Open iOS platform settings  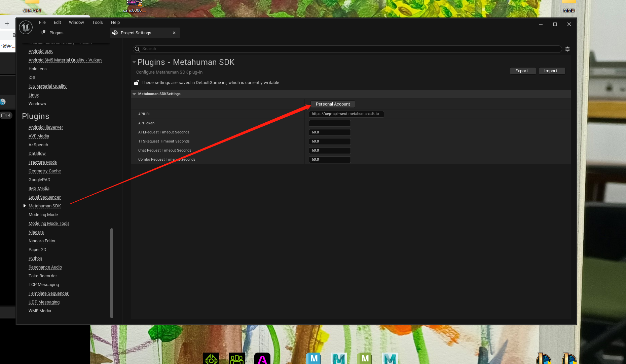pyautogui.click(x=32, y=78)
